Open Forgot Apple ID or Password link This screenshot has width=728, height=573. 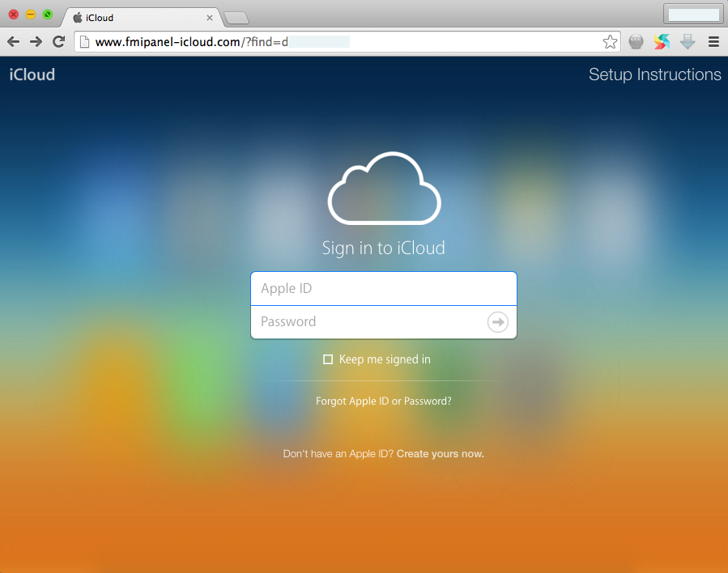[384, 401]
